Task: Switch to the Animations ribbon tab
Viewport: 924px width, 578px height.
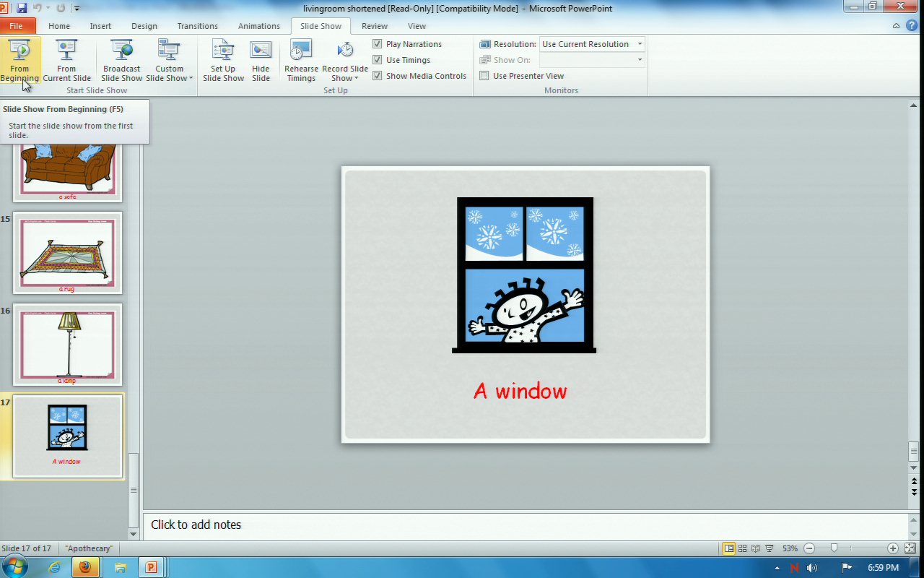Action: (258, 26)
